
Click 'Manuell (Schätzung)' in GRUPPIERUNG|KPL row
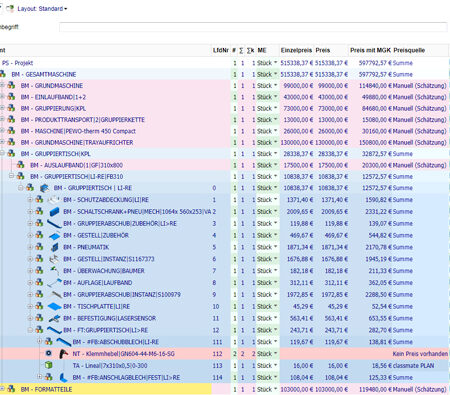(x=419, y=108)
